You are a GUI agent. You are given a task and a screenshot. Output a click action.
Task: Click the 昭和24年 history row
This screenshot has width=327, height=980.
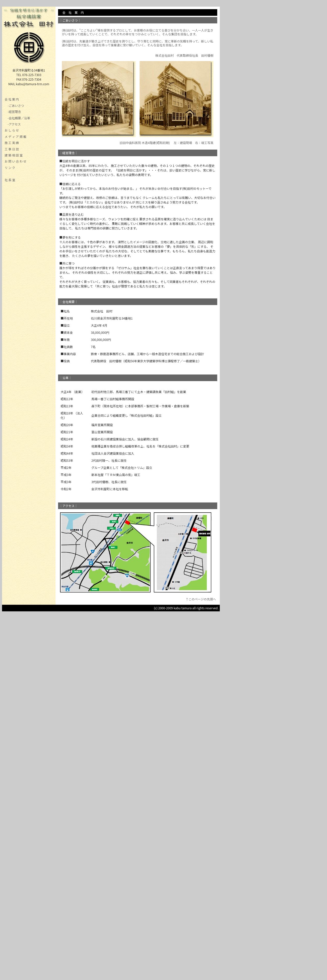pyautogui.click(x=138, y=439)
